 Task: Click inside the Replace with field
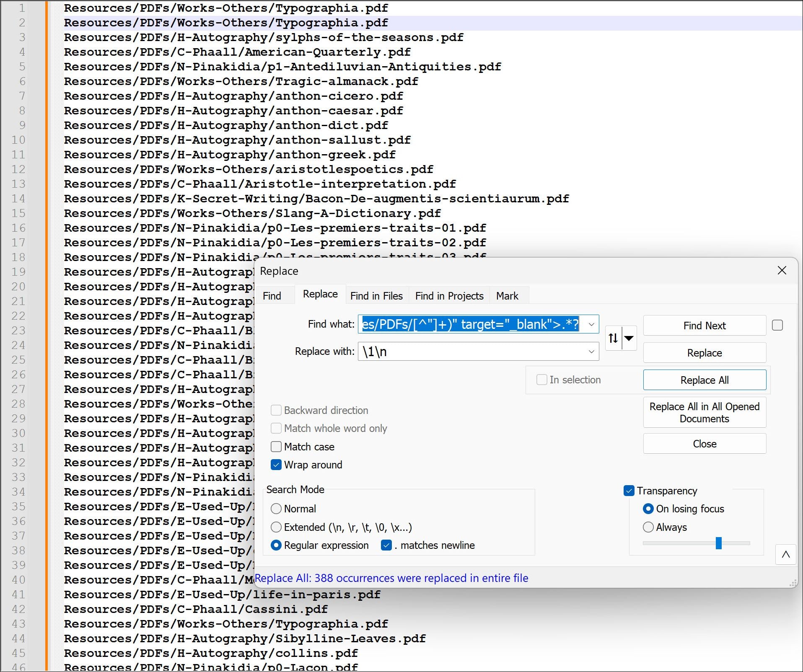pyautogui.click(x=461, y=352)
